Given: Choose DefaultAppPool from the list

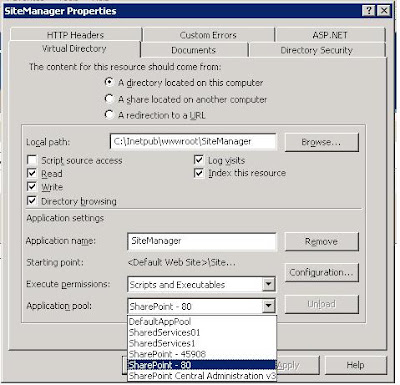Looking at the screenshot, I should click(202, 322).
